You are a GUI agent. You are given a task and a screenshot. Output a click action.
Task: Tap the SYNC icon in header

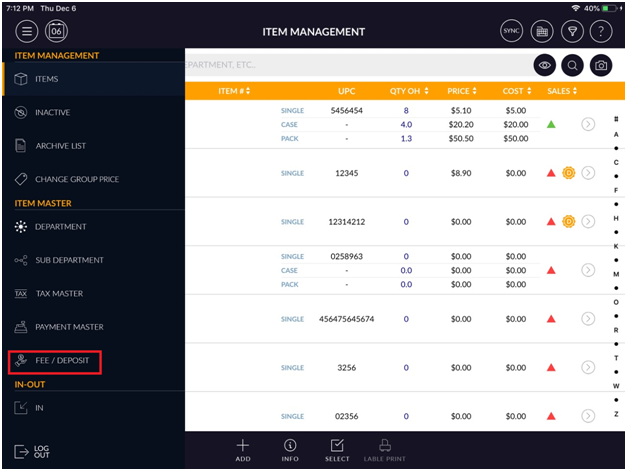[x=511, y=32]
